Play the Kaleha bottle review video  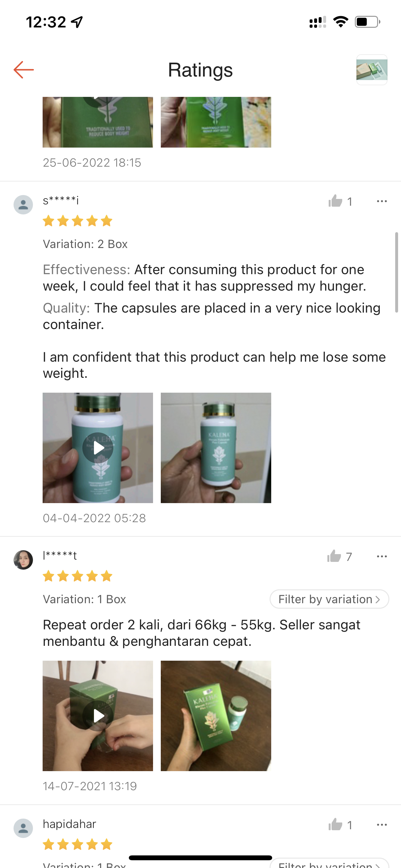(98, 448)
